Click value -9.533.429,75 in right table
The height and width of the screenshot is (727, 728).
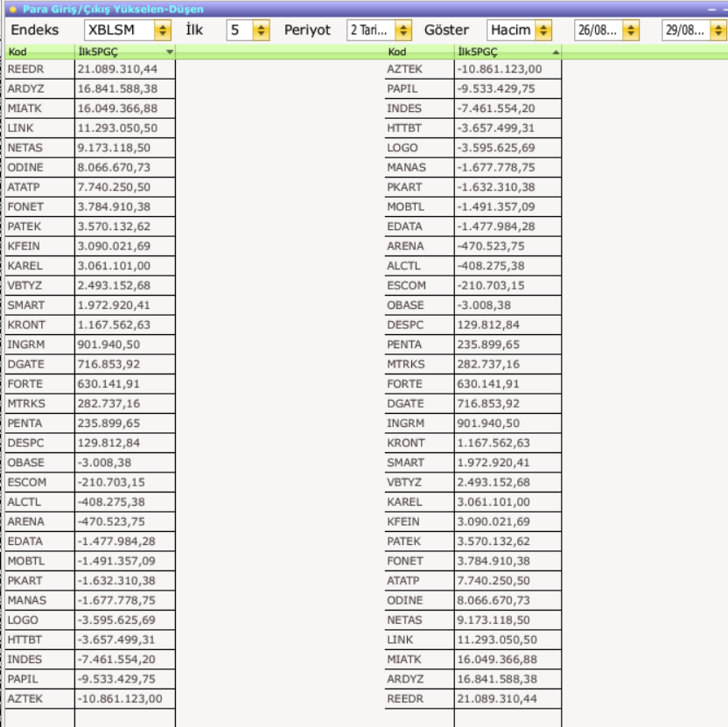(x=496, y=88)
